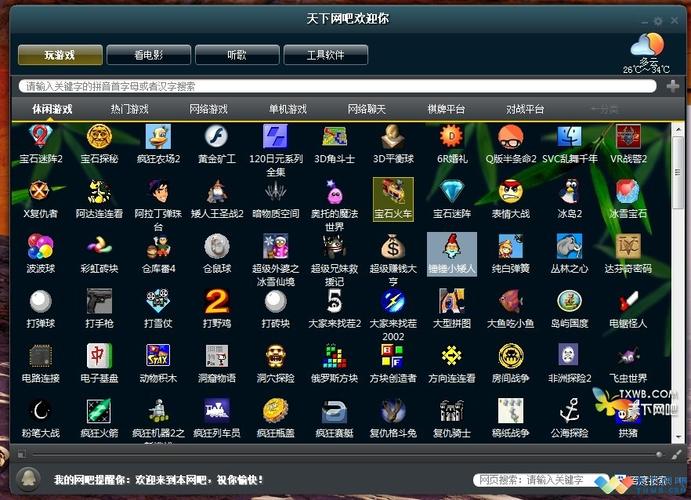
Task: Open the 电锯怪人 game icon
Action: point(628,301)
